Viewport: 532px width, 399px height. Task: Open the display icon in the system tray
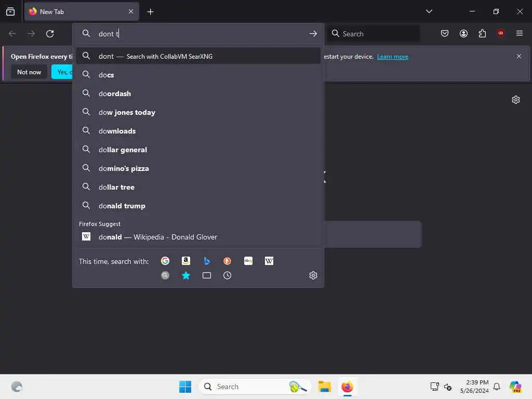[x=435, y=387]
